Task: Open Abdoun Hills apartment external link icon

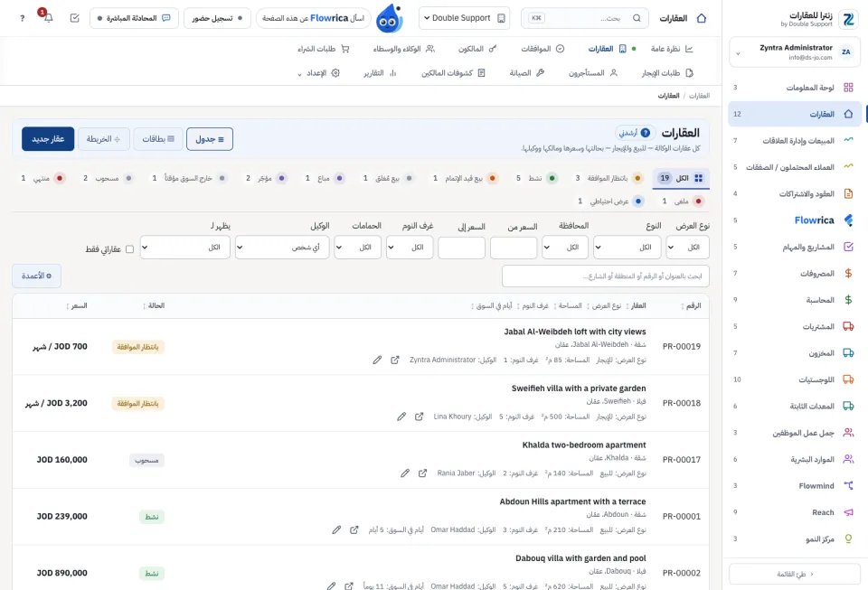Action: (x=354, y=529)
